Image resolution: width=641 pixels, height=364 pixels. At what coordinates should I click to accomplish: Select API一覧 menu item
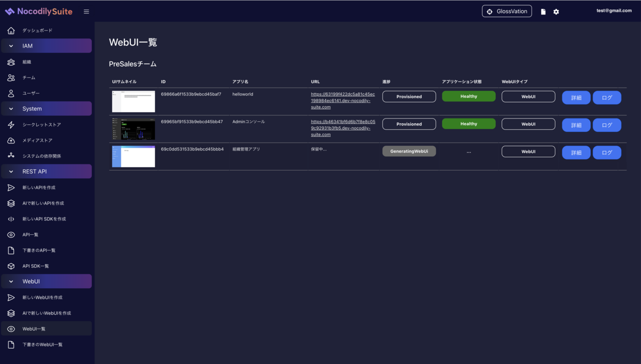coord(46,235)
